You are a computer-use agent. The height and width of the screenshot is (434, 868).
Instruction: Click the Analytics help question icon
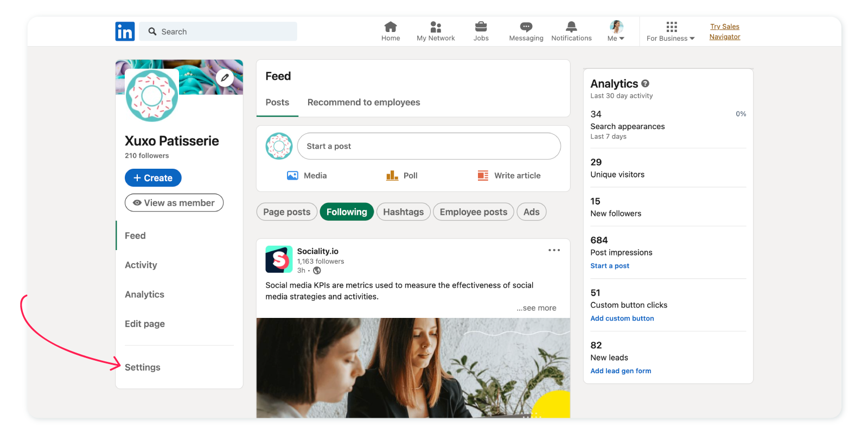[x=645, y=84]
